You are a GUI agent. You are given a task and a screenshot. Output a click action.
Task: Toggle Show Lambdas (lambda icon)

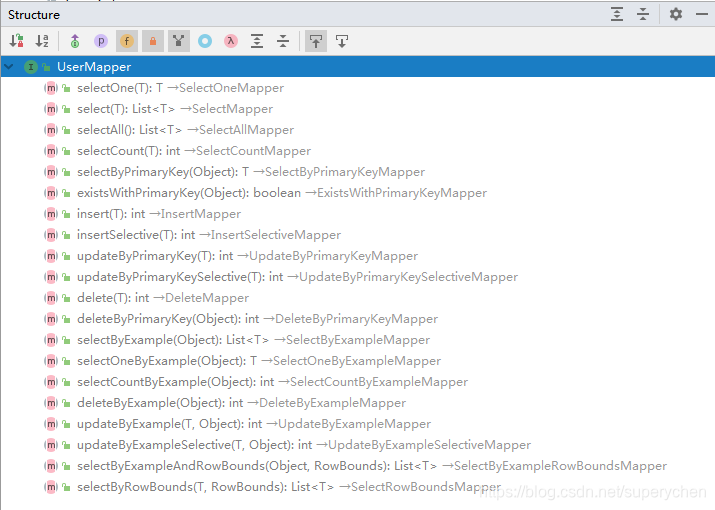231,42
